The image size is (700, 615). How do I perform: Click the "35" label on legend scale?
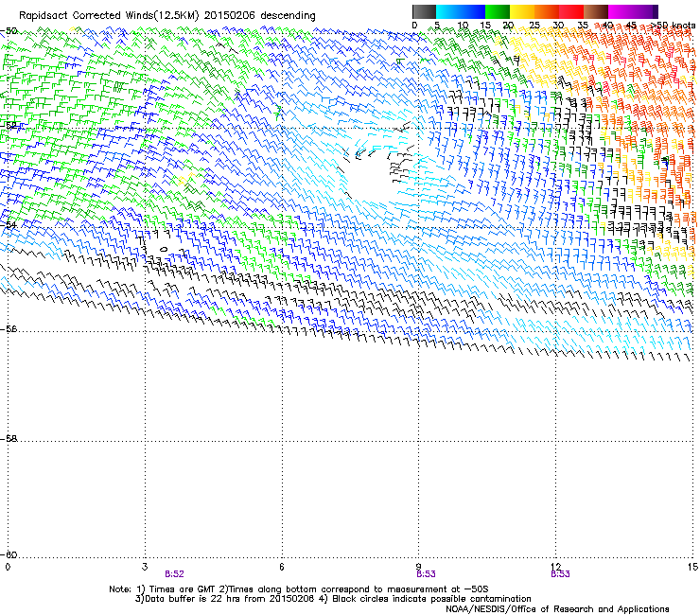[x=583, y=26]
